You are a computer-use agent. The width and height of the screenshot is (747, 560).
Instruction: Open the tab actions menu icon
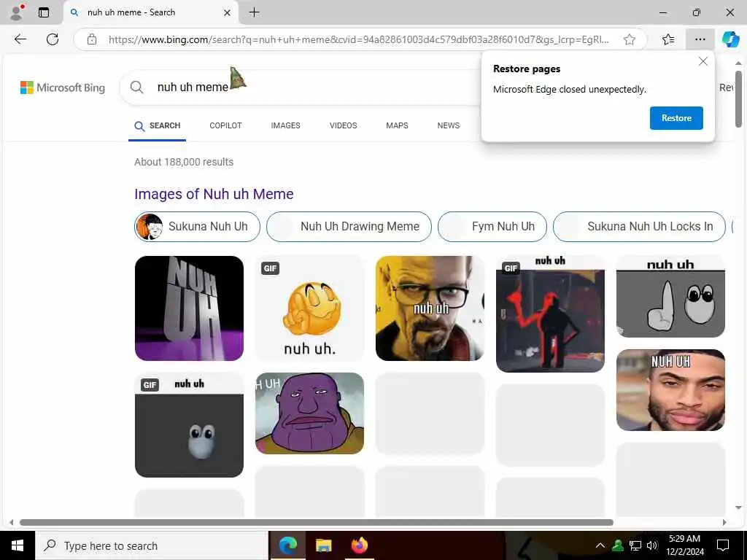(44, 12)
